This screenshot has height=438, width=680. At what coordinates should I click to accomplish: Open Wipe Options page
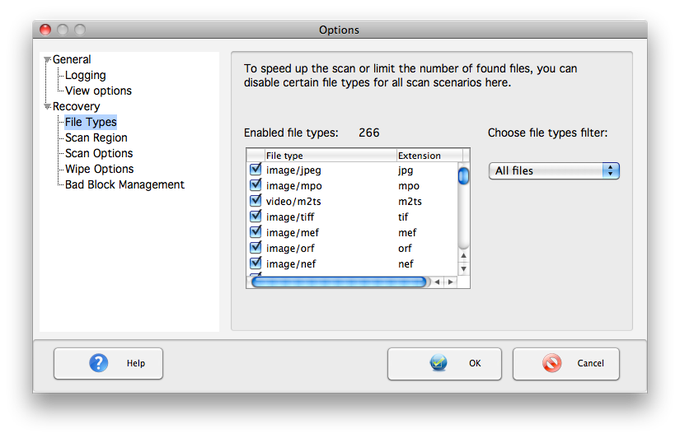99,169
